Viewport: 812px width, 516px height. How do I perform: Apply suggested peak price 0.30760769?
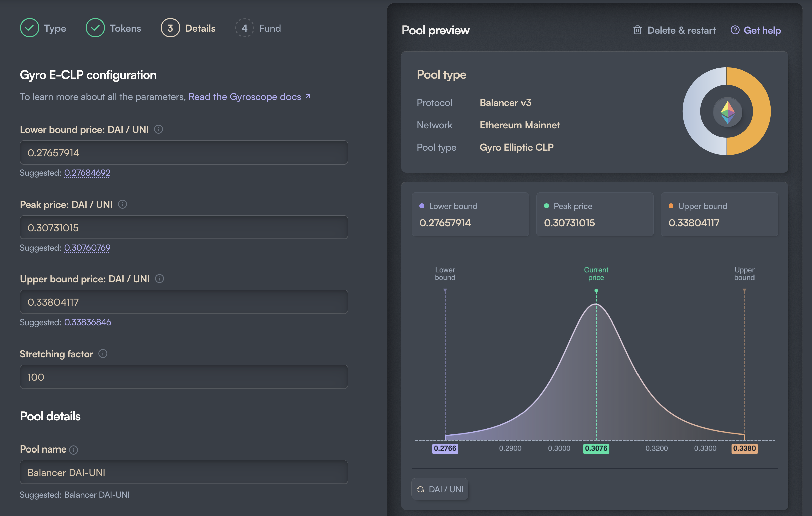click(x=87, y=248)
